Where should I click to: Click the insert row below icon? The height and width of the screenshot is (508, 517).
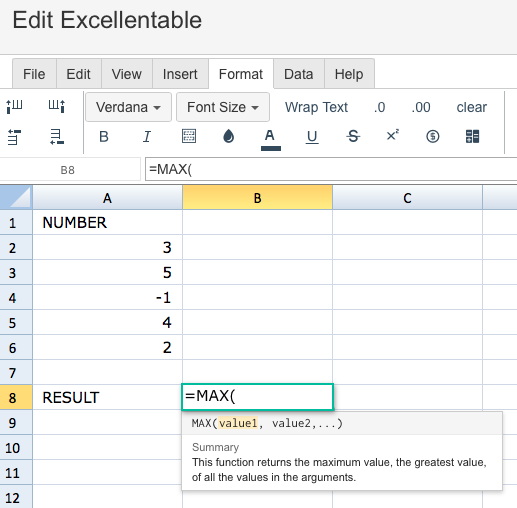(57, 137)
